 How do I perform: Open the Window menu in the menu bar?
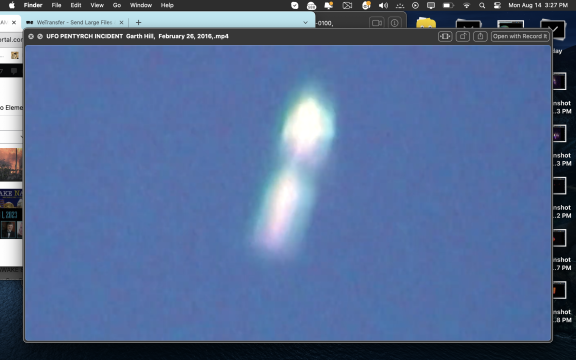pos(141,5)
